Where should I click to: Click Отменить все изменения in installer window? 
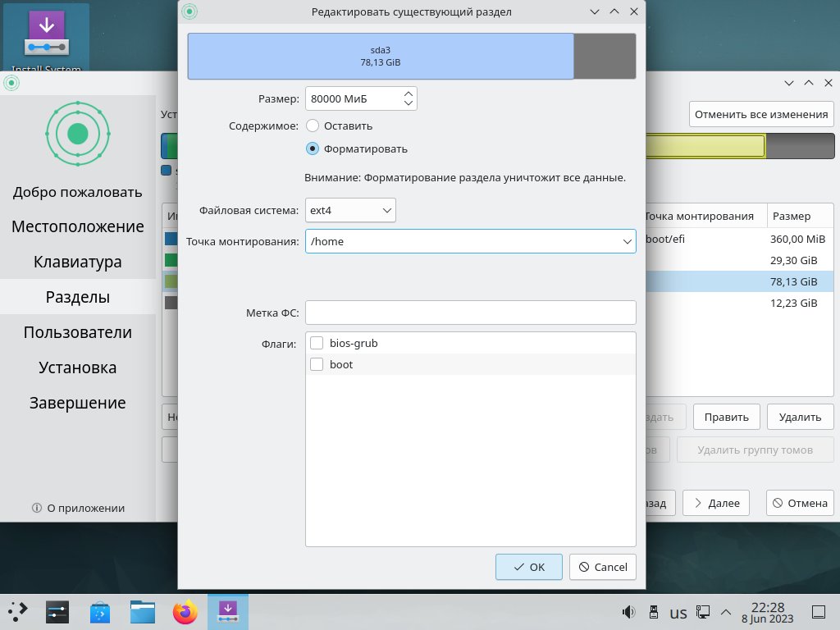761,114
